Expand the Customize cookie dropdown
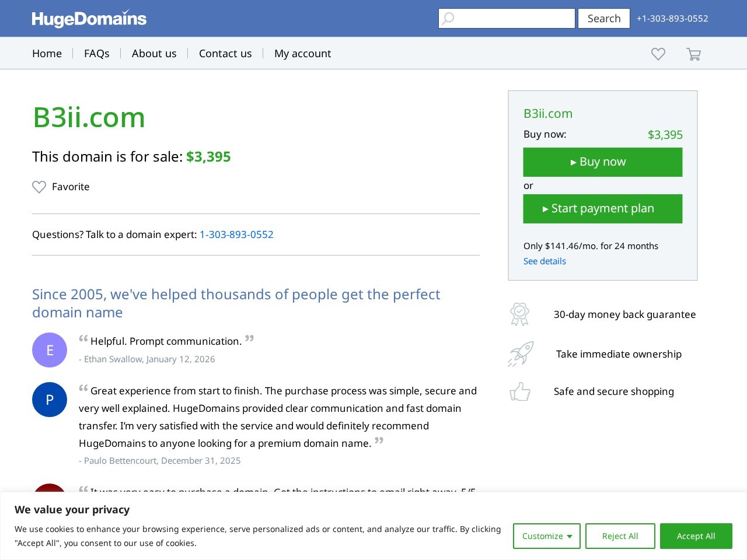Viewport: 747px width, 560px height. point(546,536)
